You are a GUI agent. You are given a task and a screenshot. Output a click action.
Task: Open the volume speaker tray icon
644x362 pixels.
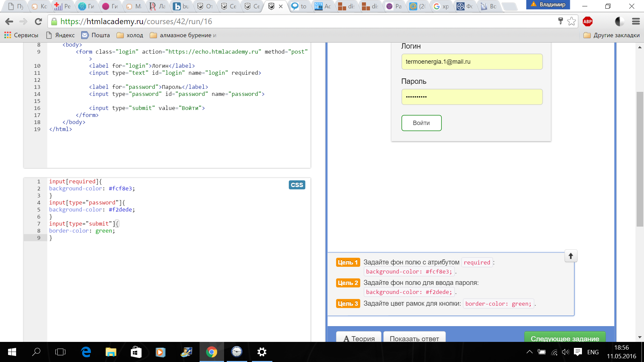[566, 352]
